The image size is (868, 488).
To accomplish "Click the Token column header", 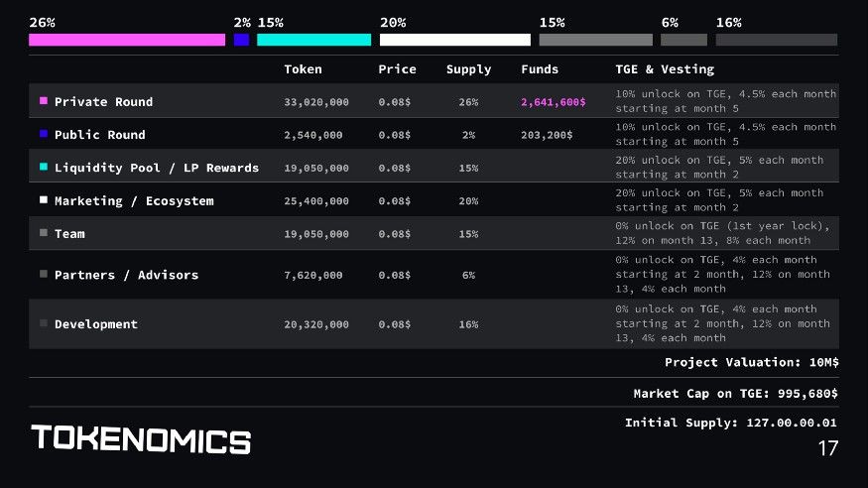I will tap(303, 69).
